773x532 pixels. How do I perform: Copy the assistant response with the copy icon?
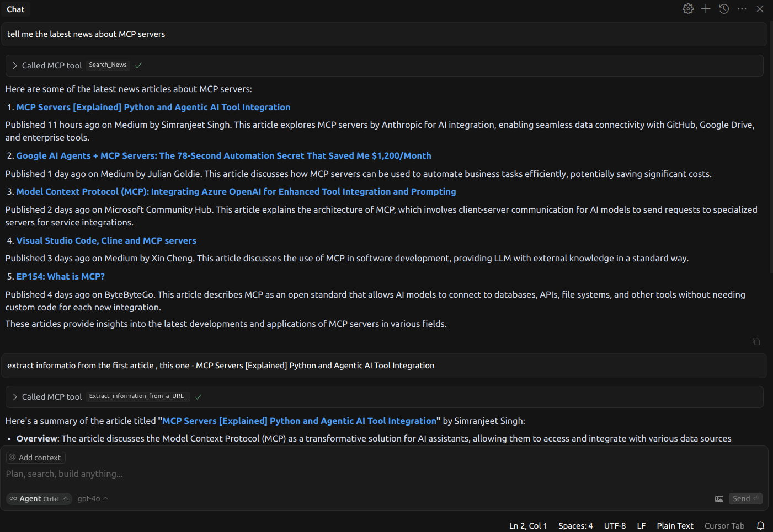(756, 342)
